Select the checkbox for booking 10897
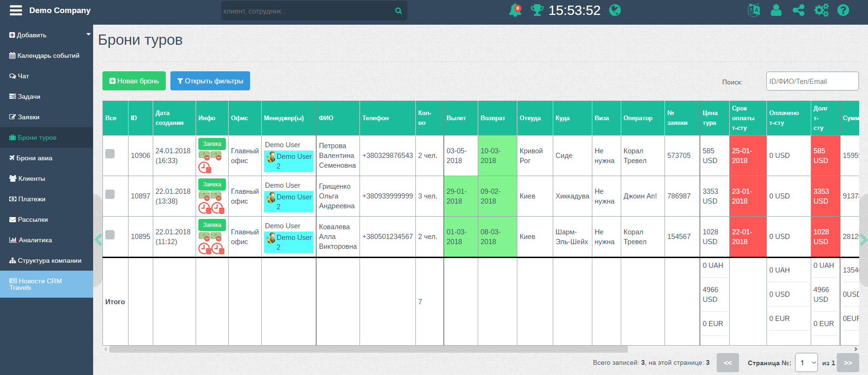868x375 pixels. coord(110,194)
